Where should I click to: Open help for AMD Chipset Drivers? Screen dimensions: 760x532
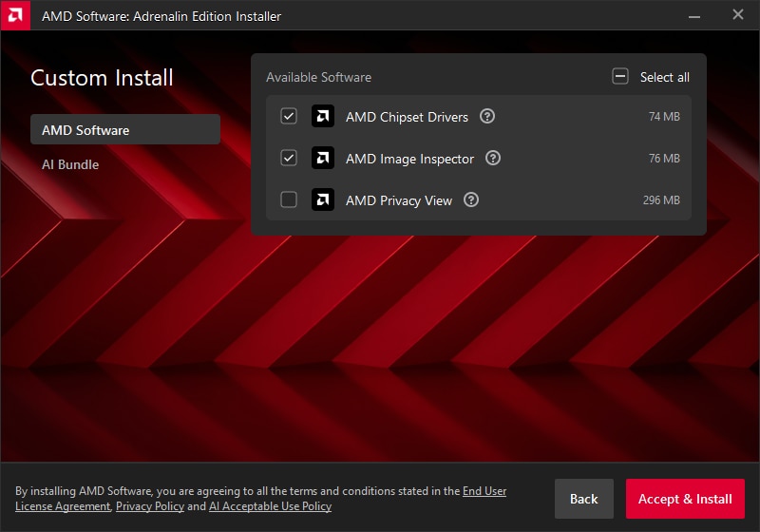click(487, 117)
